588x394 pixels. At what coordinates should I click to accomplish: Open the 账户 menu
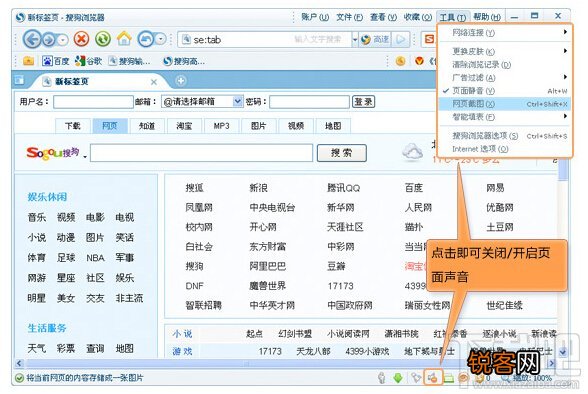click(315, 17)
